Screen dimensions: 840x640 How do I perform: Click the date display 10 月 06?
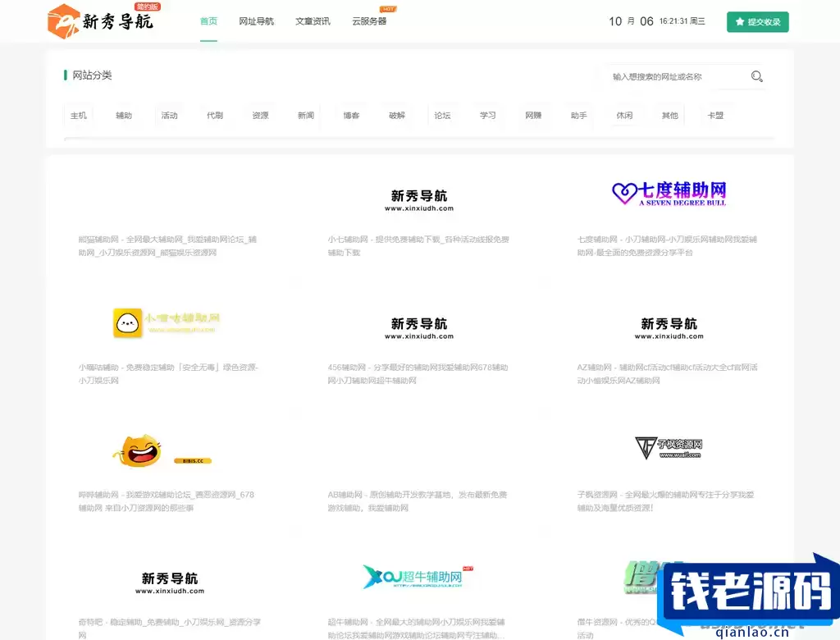tap(631, 21)
